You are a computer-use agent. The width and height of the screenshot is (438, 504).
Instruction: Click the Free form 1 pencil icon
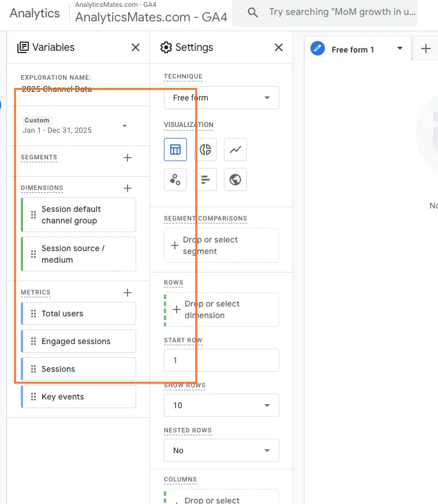[317, 48]
